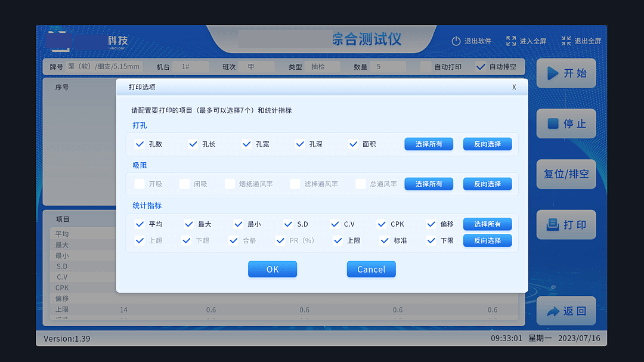Open the 类型 type selector
Image resolution: width=644 pixels, height=362 pixels.
322,67
